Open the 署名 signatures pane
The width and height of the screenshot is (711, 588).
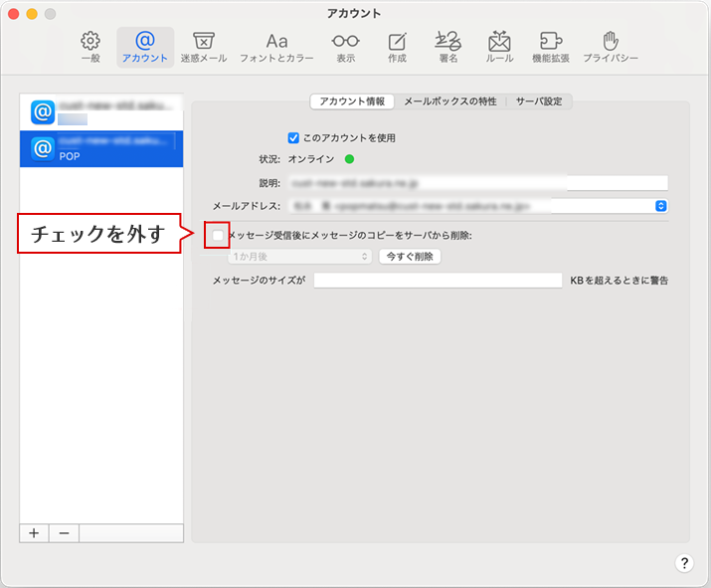tap(447, 46)
